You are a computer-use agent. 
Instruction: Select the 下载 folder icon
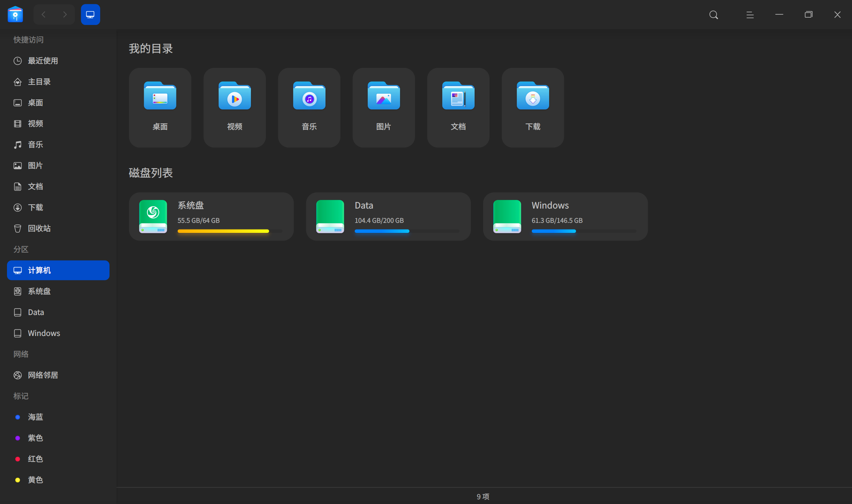point(533,96)
